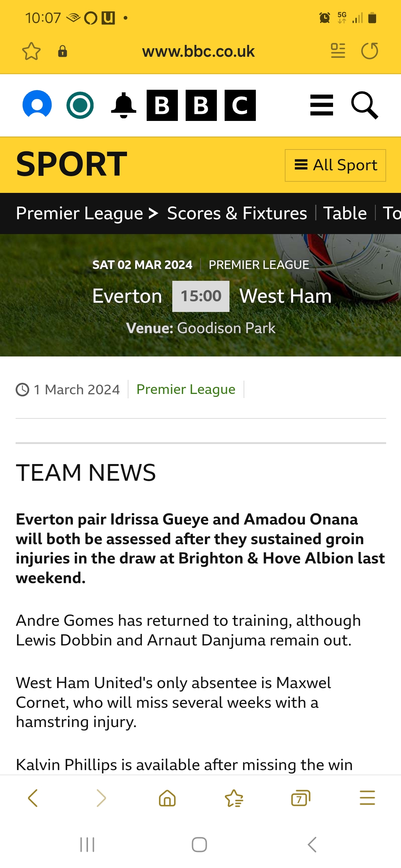Tap the BBC notifications bell

124,105
